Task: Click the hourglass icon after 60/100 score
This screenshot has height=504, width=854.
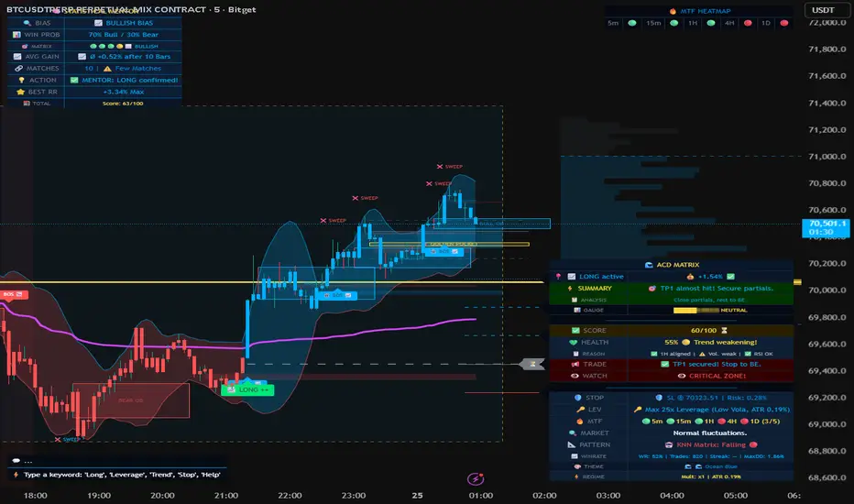Action: (x=724, y=330)
